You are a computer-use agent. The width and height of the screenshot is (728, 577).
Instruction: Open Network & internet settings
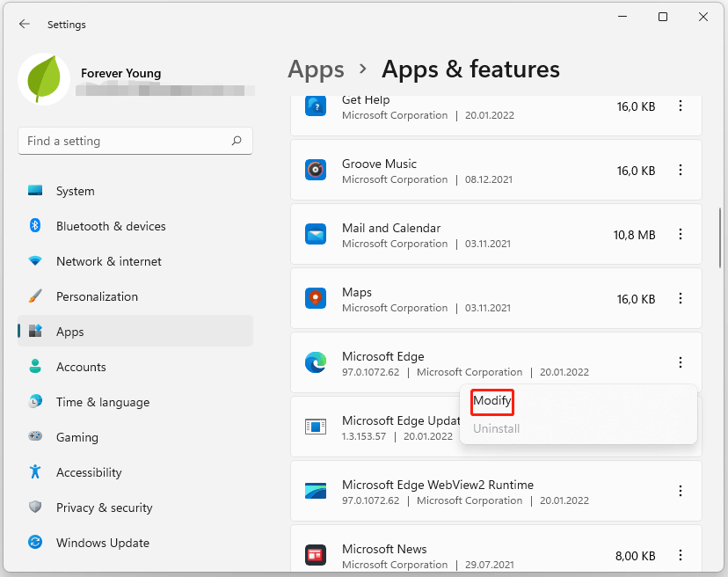[x=135, y=261]
